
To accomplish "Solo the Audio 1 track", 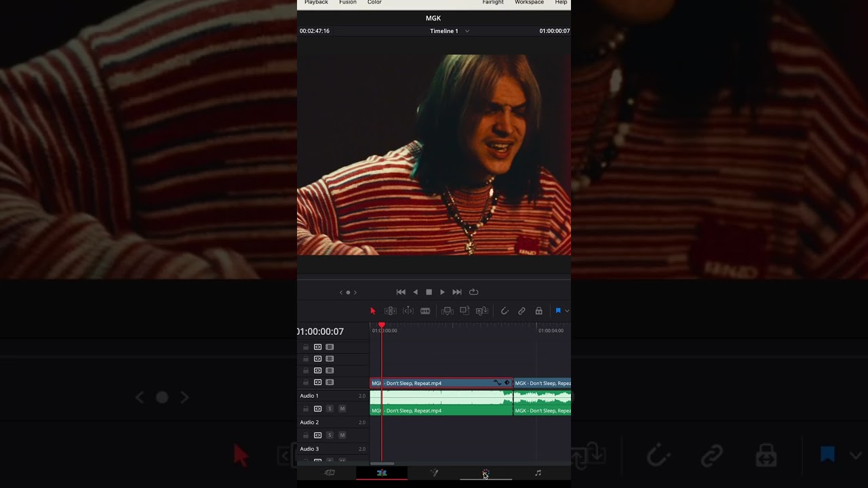I will 330,409.
